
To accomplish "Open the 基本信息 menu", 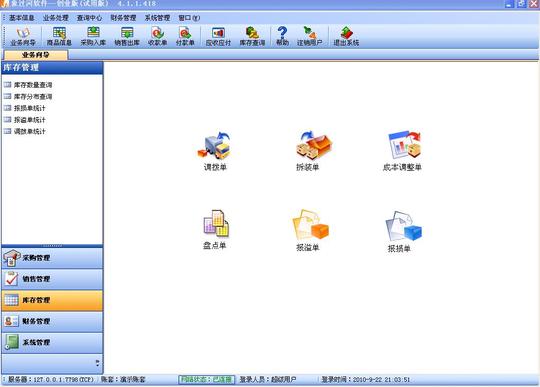I will pyautogui.click(x=21, y=18).
